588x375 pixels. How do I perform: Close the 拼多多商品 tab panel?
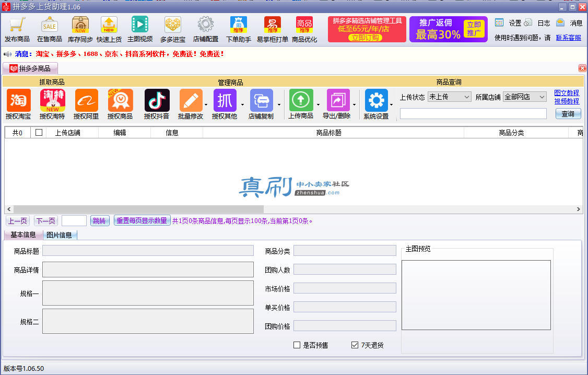582,68
